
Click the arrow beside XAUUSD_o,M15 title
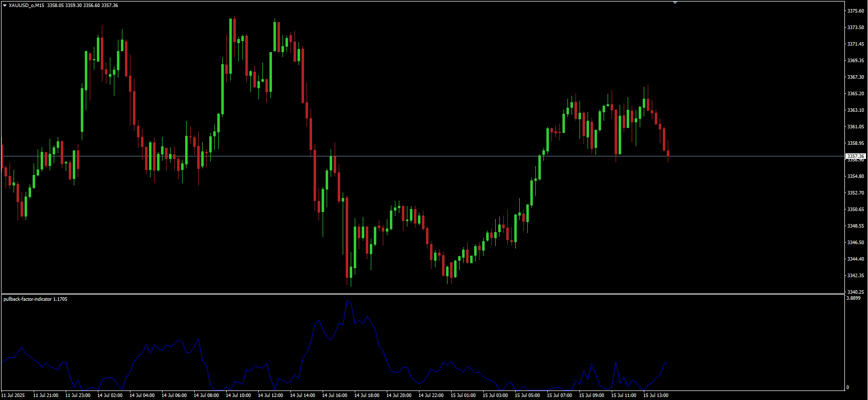5,6
